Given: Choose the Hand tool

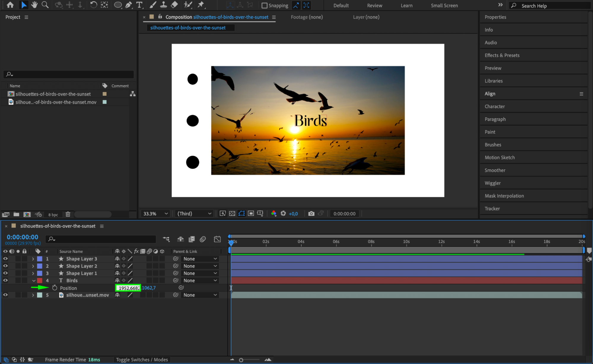Looking at the screenshot, I should point(34,5).
